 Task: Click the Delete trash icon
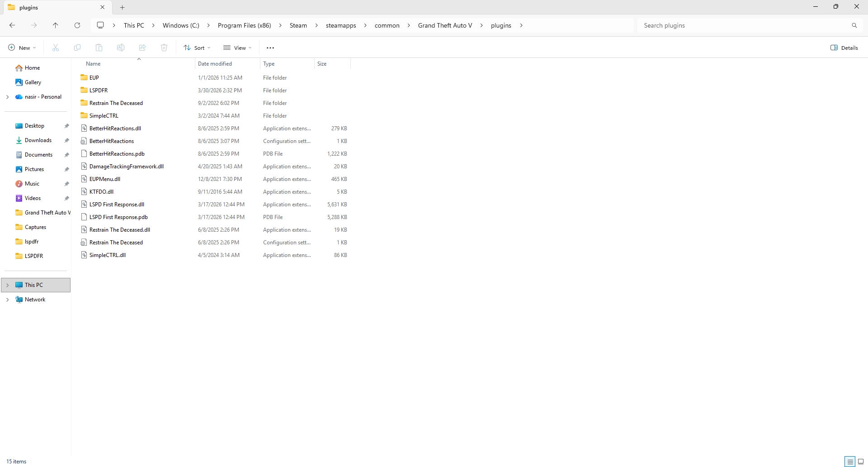(x=164, y=48)
